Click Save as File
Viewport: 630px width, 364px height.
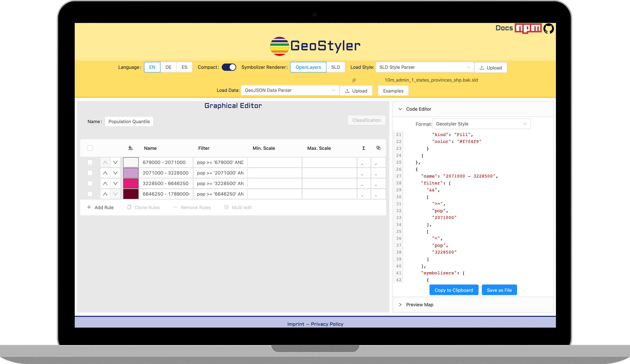[x=499, y=290]
